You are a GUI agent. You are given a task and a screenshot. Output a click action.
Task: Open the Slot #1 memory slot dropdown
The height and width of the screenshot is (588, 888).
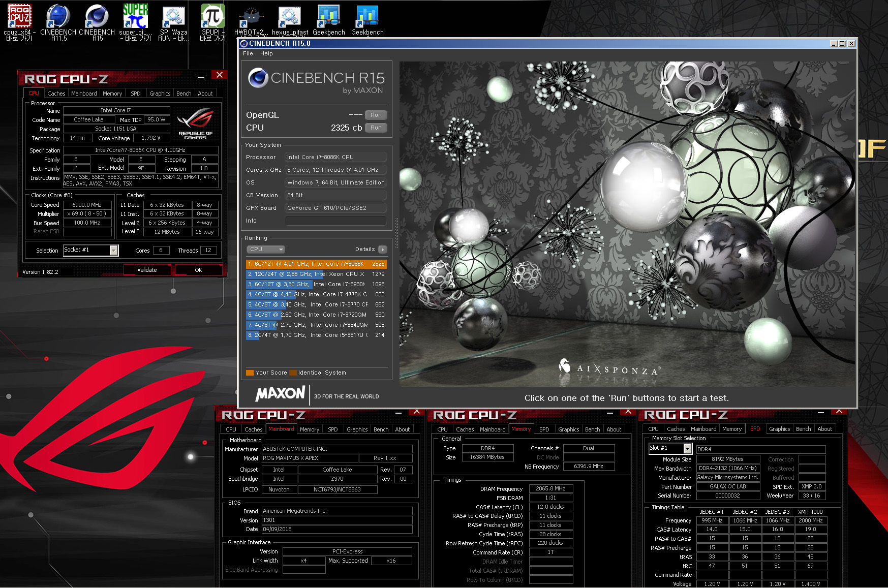[687, 448]
